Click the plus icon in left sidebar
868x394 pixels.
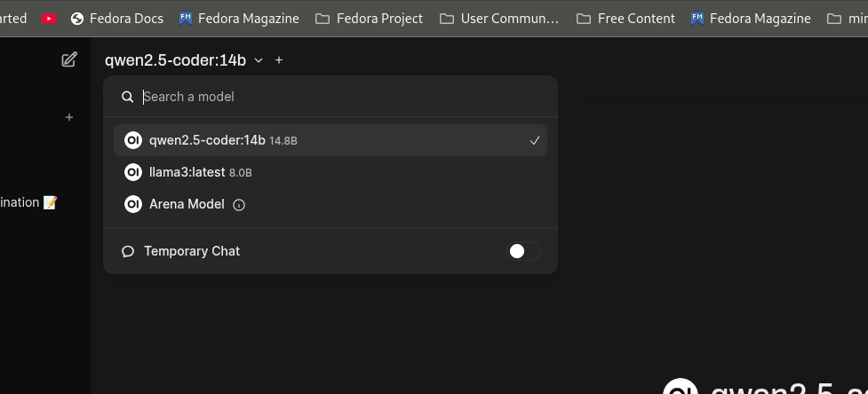coord(69,117)
